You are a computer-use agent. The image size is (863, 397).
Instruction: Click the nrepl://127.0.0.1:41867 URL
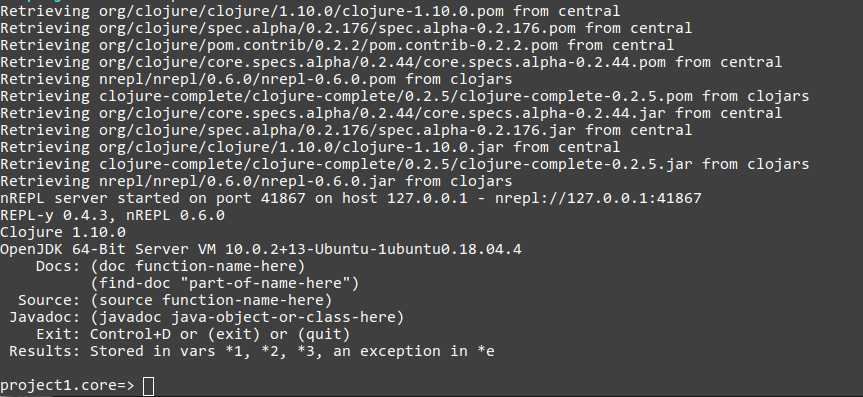pyautogui.click(x=598, y=199)
